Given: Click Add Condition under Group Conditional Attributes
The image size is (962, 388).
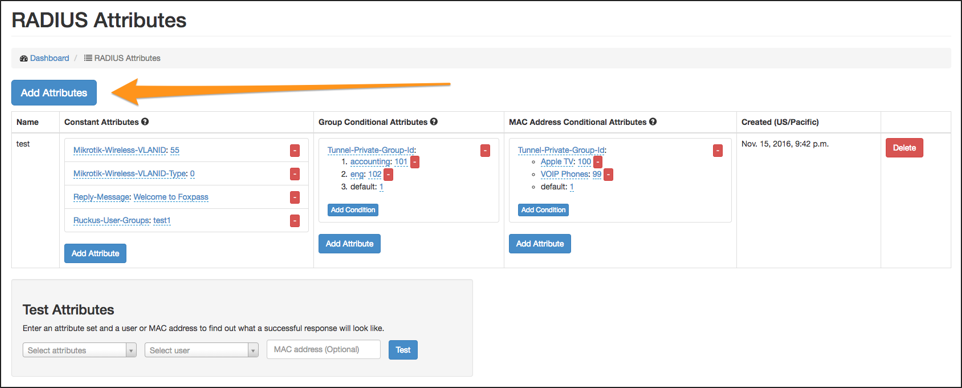Looking at the screenshot, I should point(353,210).
